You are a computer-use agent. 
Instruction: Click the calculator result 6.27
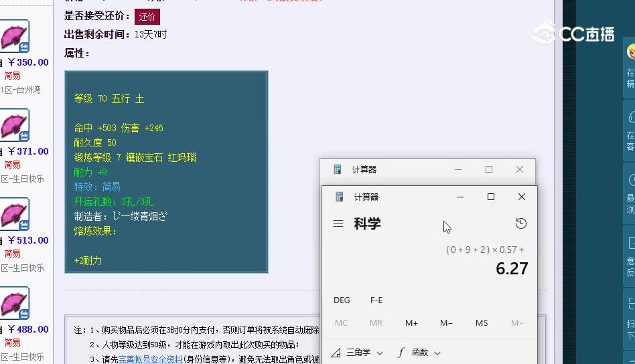(512, 268)
